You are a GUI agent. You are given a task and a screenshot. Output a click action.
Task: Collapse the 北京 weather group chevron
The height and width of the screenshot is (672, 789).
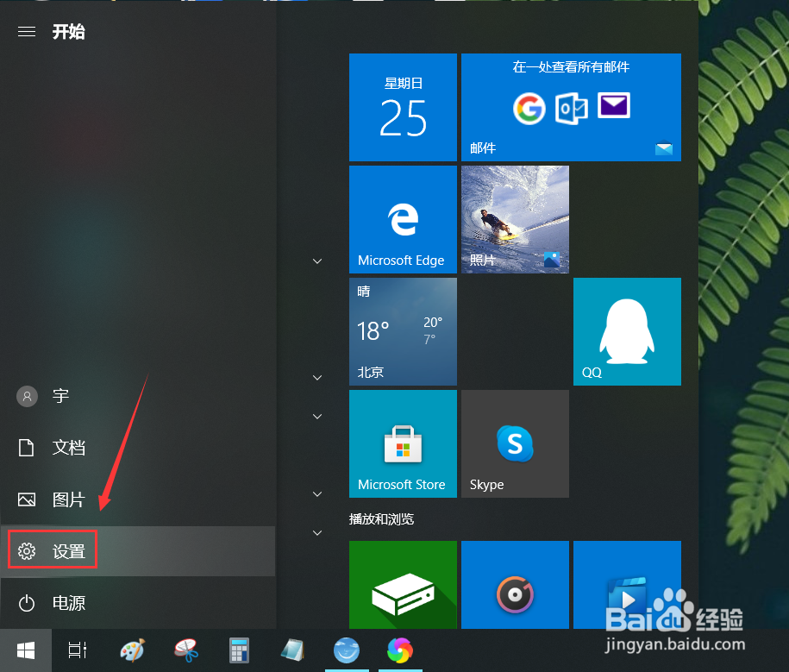[316, 377]
